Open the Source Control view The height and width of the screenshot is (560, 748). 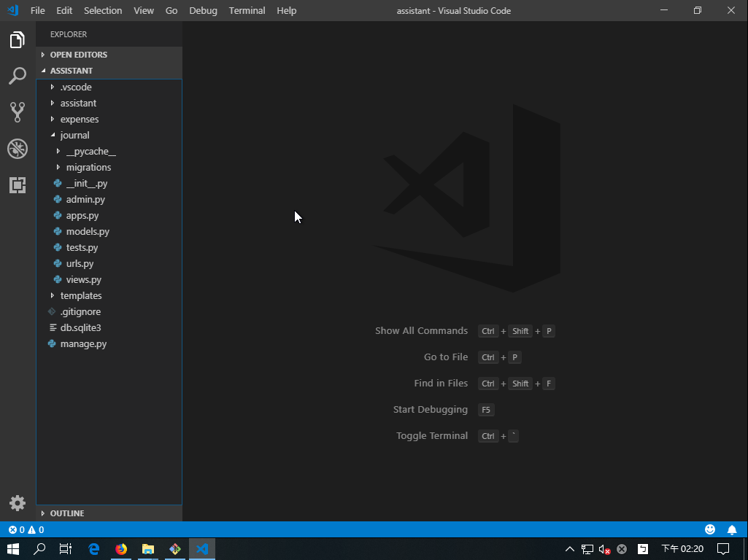coord(18,112)
